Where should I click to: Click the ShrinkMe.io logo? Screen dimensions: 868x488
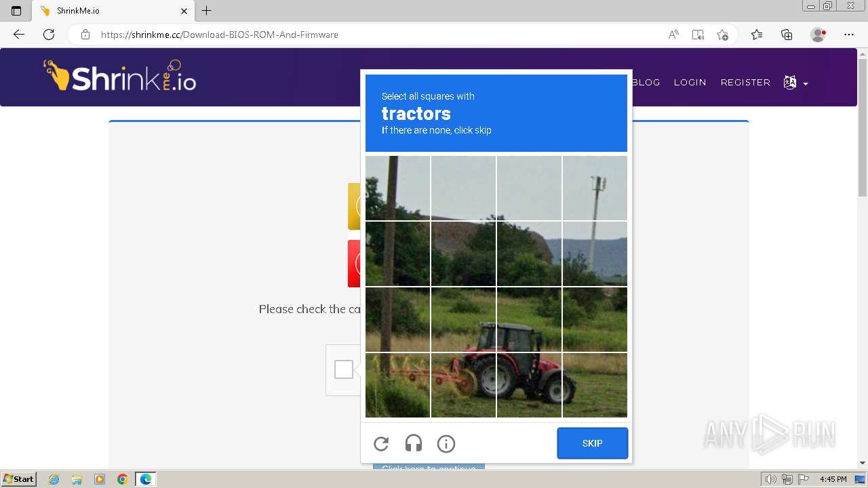pyautogui.click(x=120, y=76)
